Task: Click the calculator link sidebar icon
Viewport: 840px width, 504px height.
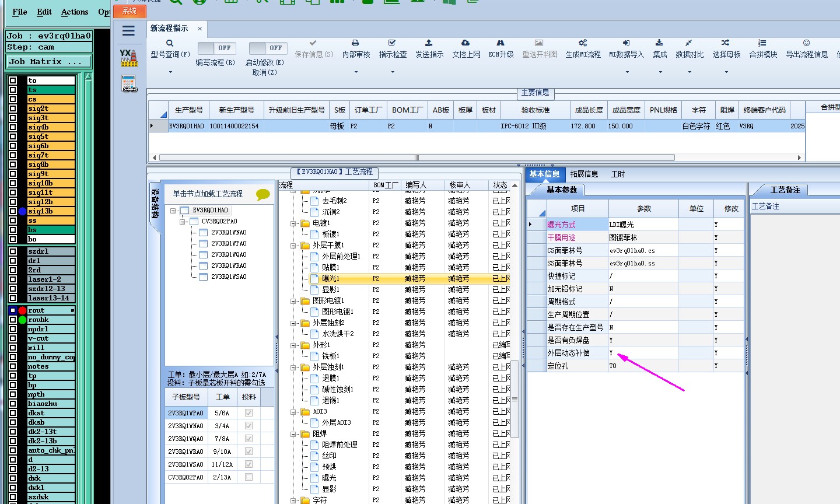Action: coord(129,84)
